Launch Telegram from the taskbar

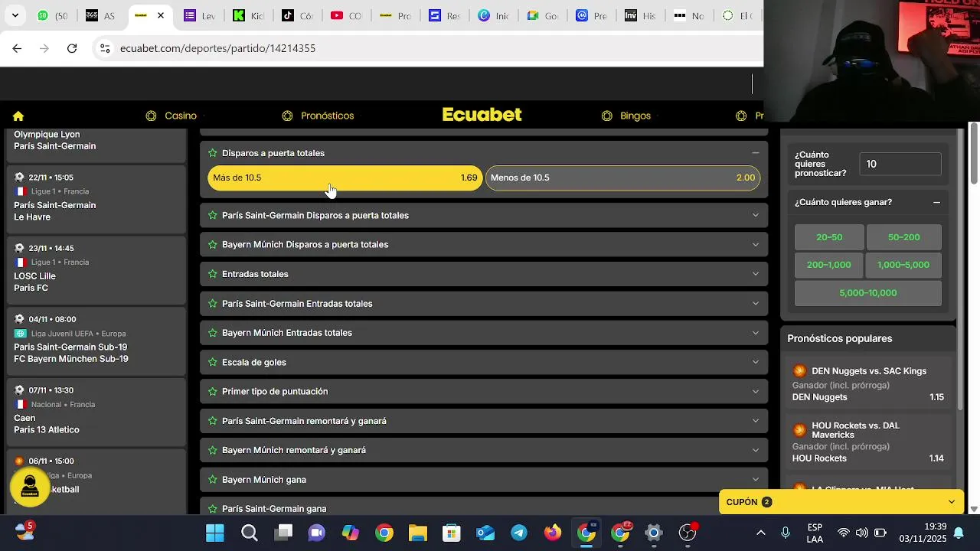tap(519, 533)
